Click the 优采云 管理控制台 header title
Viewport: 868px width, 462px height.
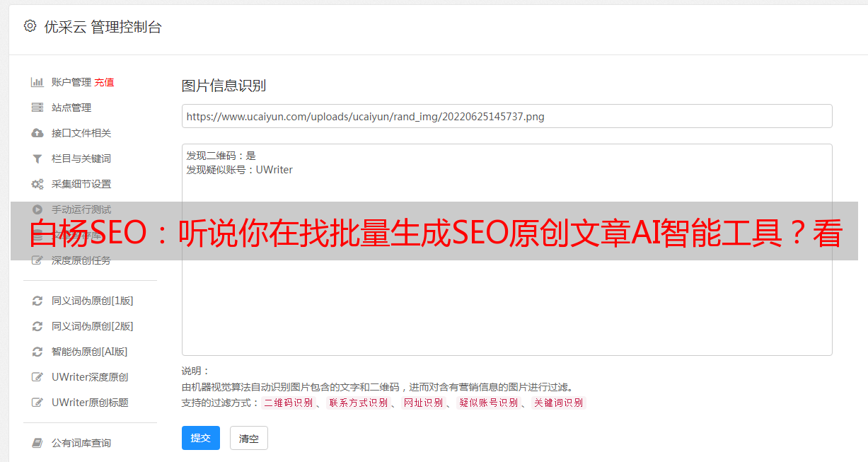click(x=103, y=27)
